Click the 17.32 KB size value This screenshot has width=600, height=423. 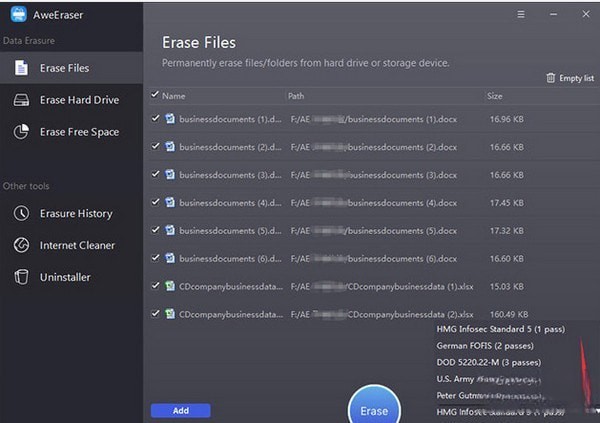(x=507, y=231)
